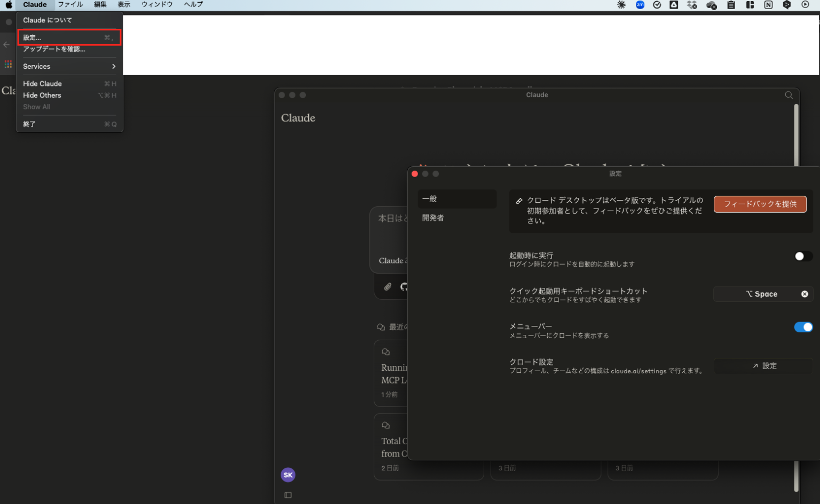Clear the quick launch keyboard shortcut
820x504 pixels.
pos(805,294)
